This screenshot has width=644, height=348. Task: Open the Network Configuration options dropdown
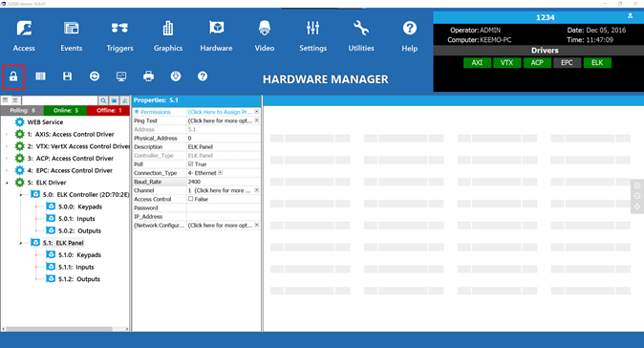coord(257,226)
